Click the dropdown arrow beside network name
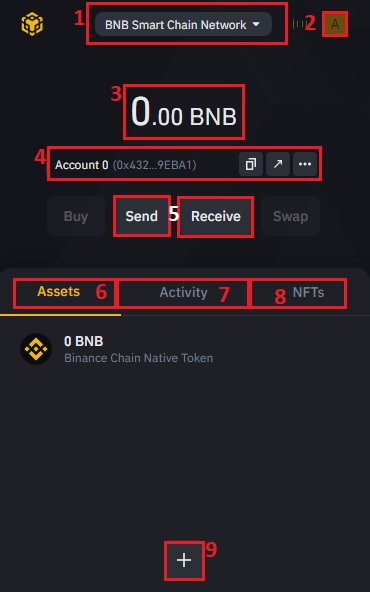The width and height of the screenshot is (370, 592). click(256, 25)
